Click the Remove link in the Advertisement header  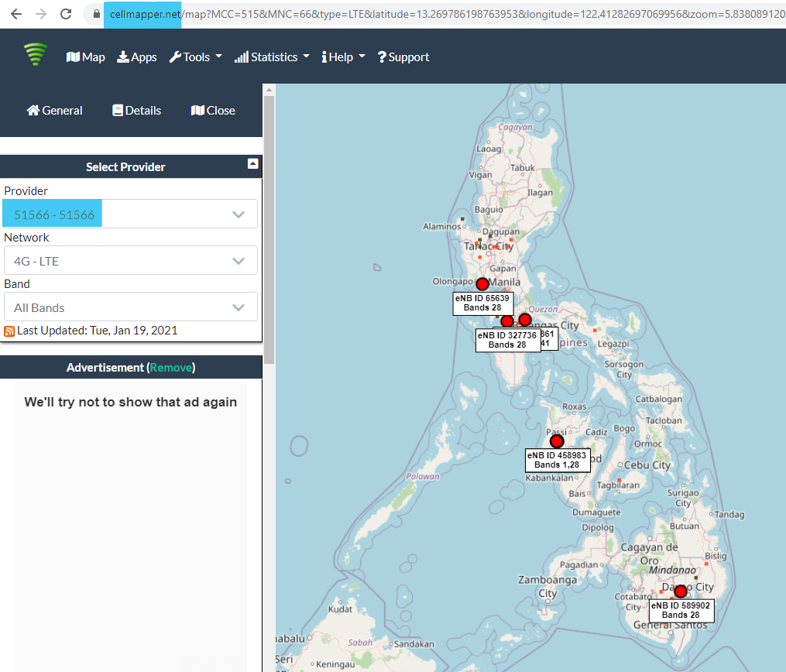click(x=171, y=367)
